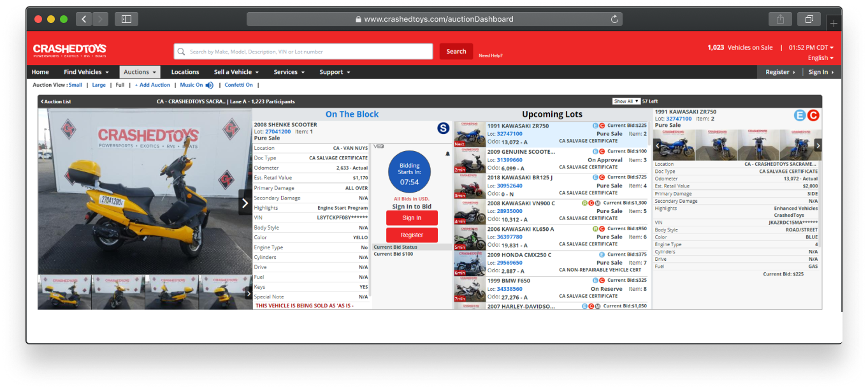Click into the vehicle search field
The height and width of the screenshot is (389, 868).
click(x=303, y=52)
